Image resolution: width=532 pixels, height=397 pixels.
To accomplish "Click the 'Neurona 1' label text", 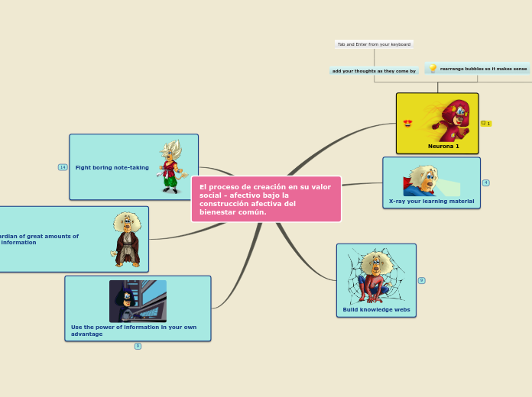I will click(x=443, y=146).
